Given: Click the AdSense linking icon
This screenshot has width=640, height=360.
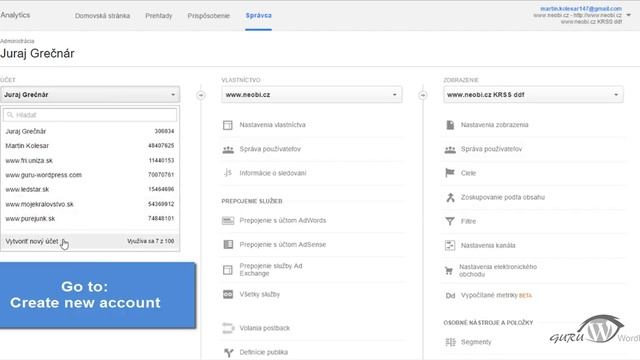Looking at the screenshot, I should click(x=228, y=244).
